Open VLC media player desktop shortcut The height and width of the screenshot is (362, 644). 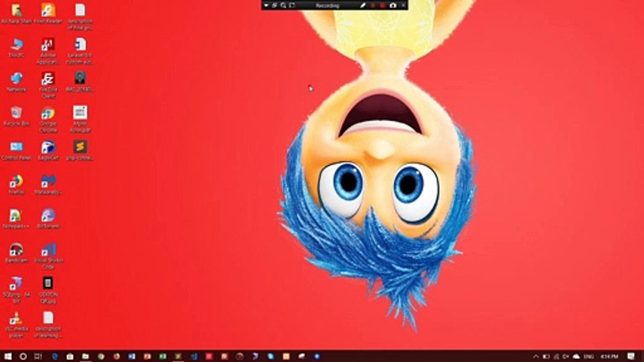click(x=17, y=324)
